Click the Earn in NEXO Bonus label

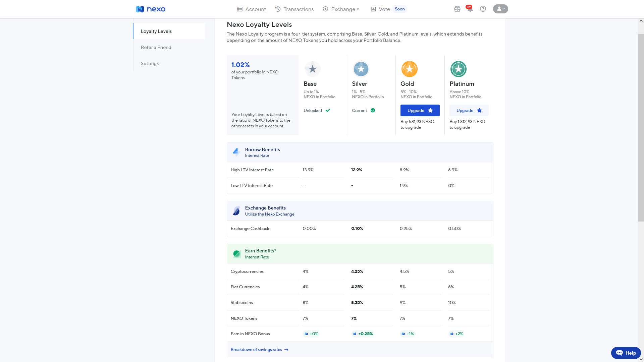tap(250, 334)
